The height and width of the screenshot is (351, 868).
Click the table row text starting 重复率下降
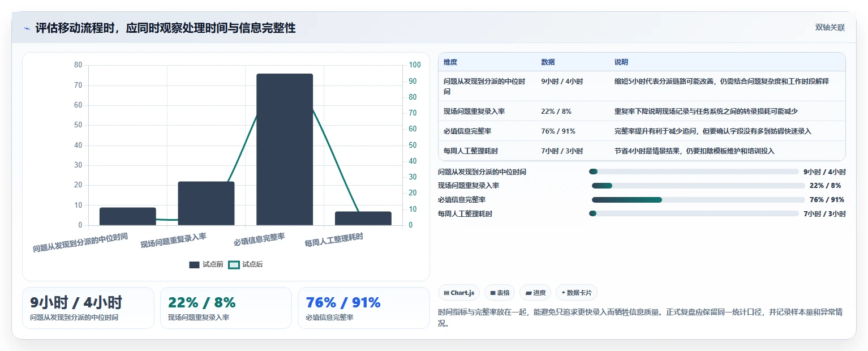click(706, 112)
